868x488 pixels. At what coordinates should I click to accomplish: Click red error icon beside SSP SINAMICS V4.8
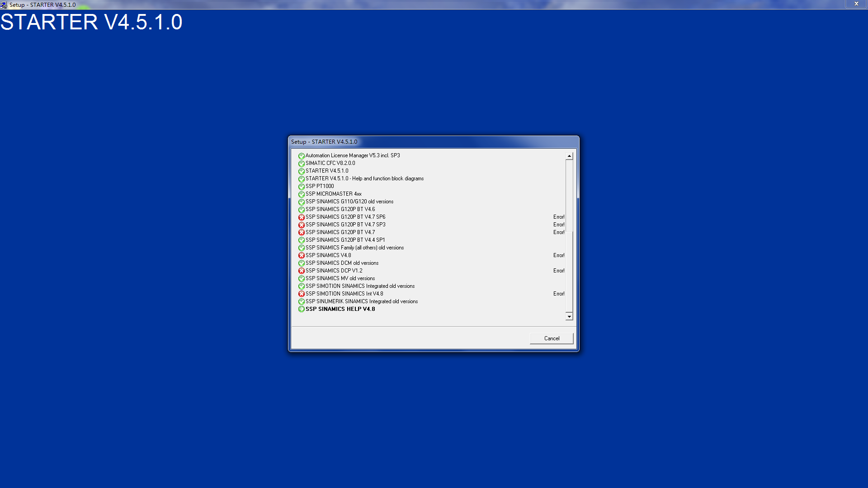point(301,256)
